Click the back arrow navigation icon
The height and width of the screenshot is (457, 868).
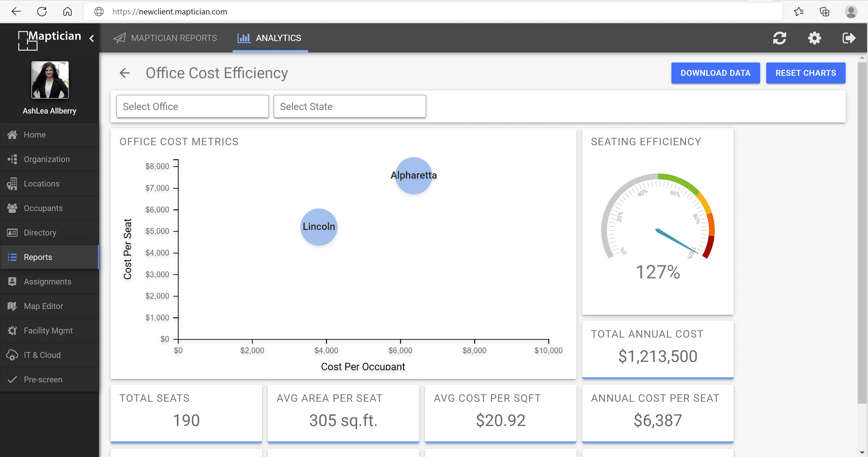click(125, 73)
